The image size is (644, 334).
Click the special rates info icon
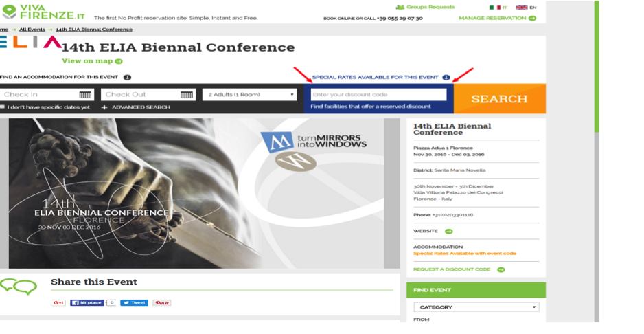[x=446, y=78]
